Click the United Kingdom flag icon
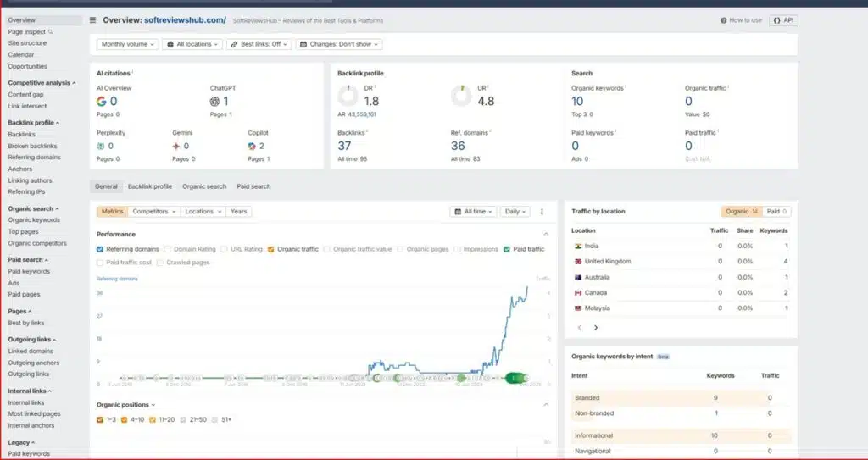 pyautogui.click(x=578, y=261)
